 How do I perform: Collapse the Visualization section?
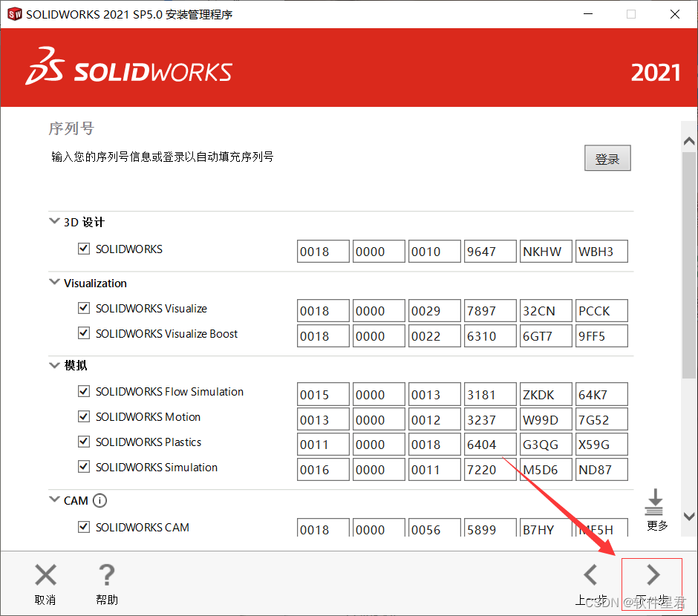pos(54,282)
